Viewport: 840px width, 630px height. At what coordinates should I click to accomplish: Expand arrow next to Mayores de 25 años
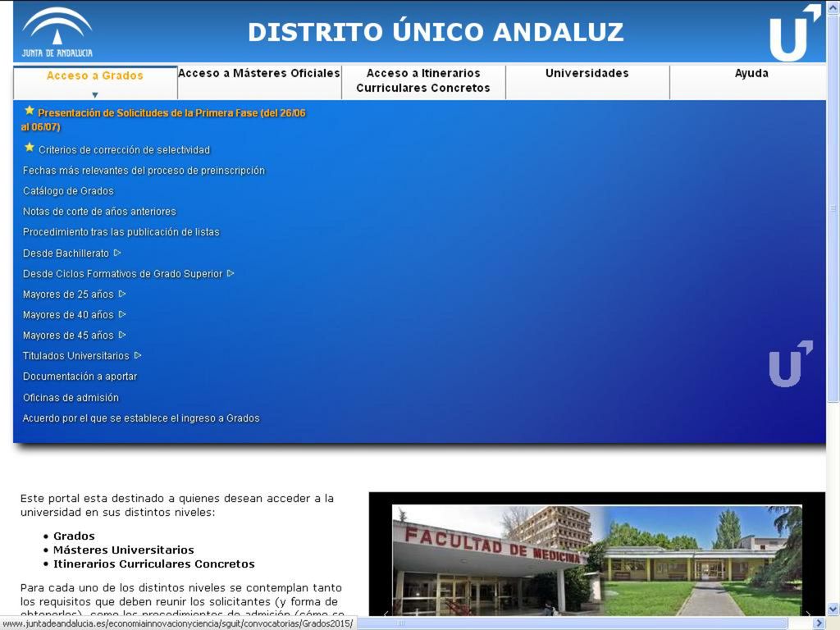pos(122,294)
